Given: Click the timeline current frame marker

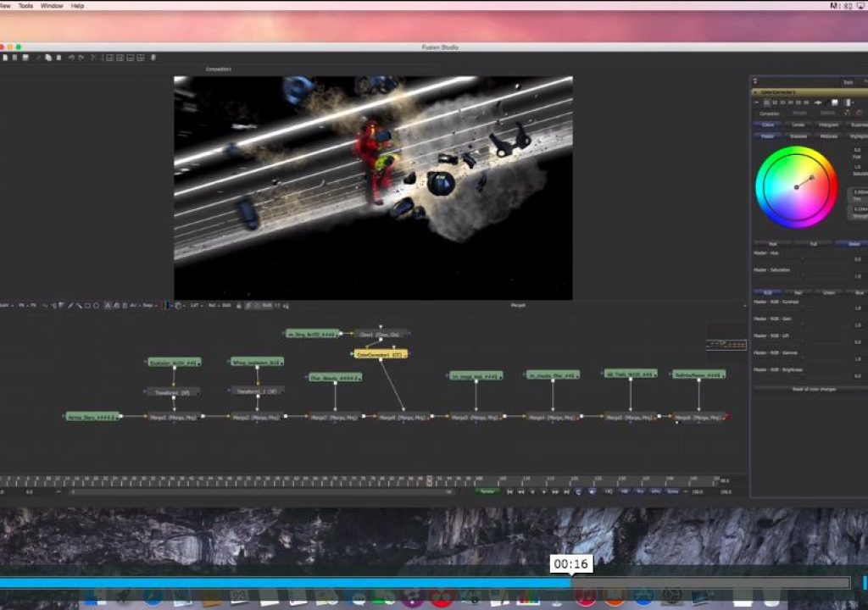Looking at the screenshot, I should pyautogui.click(x=430, y=481).
